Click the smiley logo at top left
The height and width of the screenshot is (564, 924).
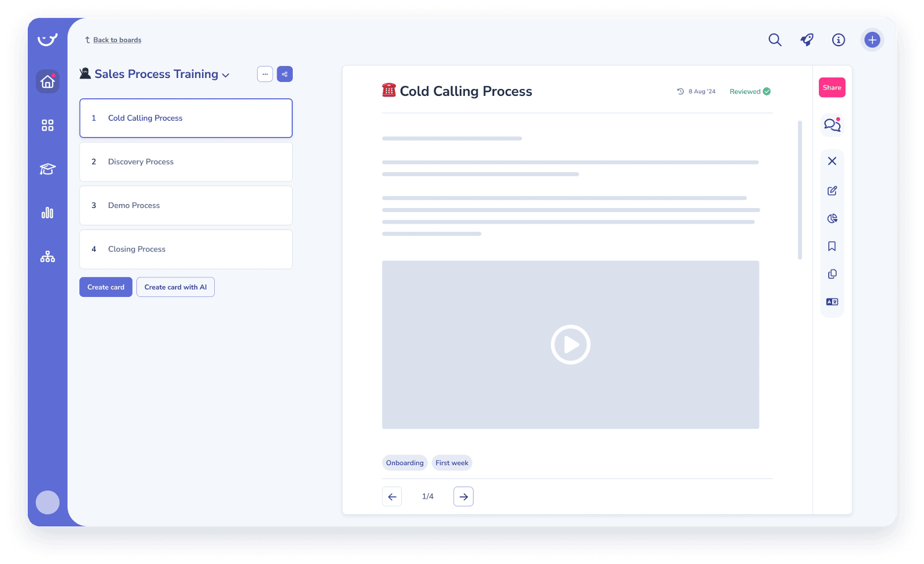click(x=47, y=39)
